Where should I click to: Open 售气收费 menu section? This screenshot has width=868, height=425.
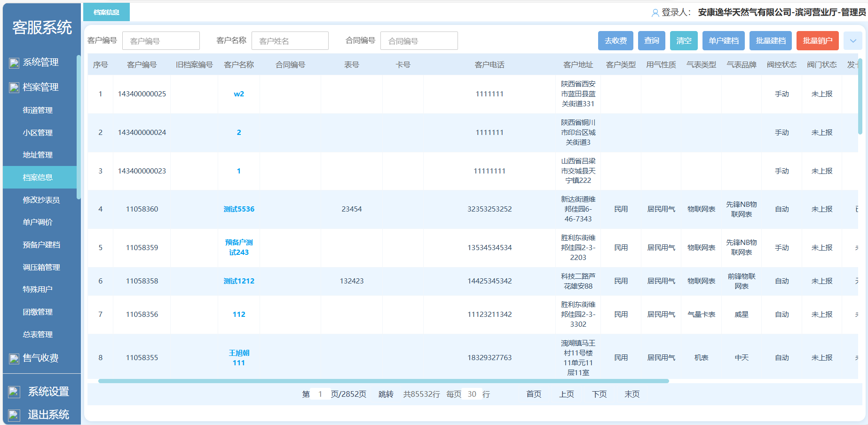click(x=40, y=358)
